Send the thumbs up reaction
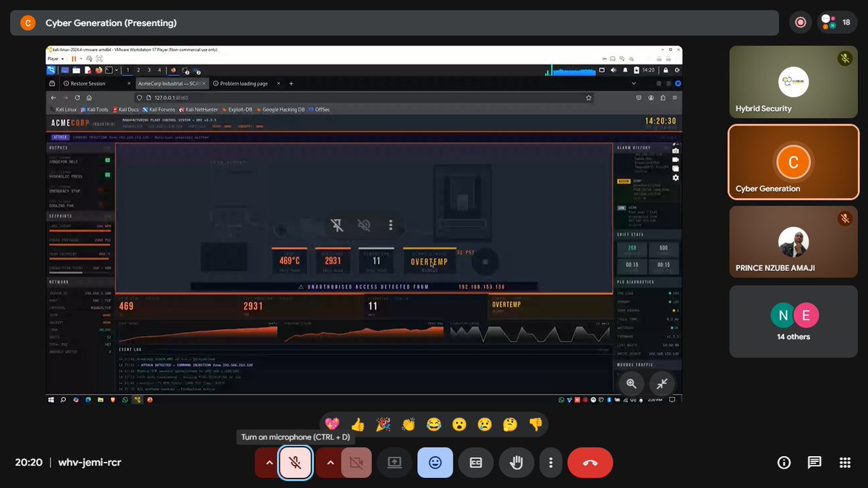Image resolution: width=868 pixels, height=488 pixels. point(357,424)
